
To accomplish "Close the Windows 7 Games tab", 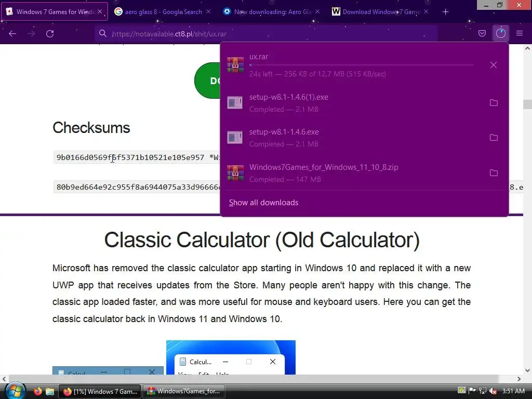I will coord(100,11).
